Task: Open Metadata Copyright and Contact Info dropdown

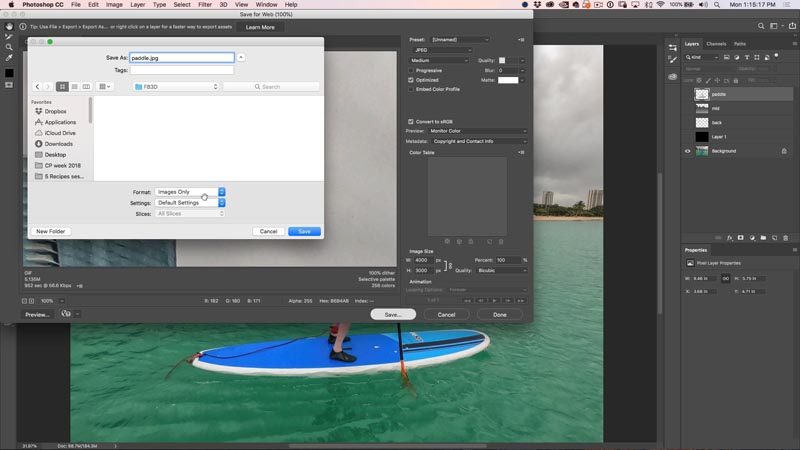Action: [479, 141]
